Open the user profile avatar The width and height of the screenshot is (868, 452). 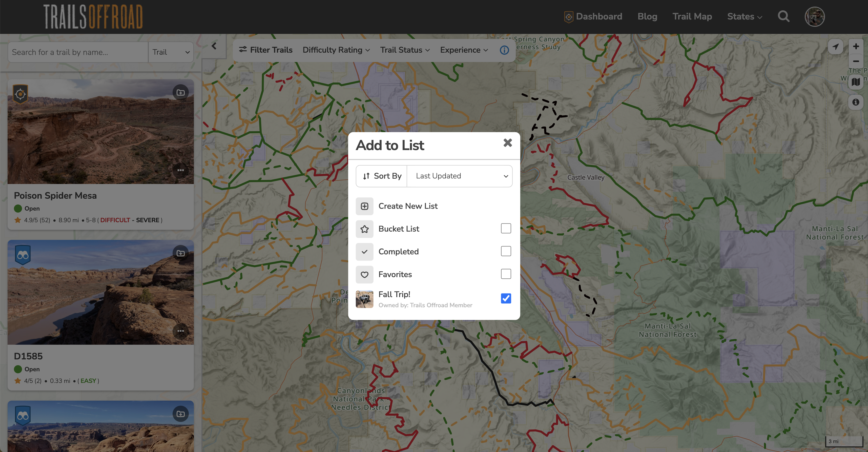click(814, 16)
